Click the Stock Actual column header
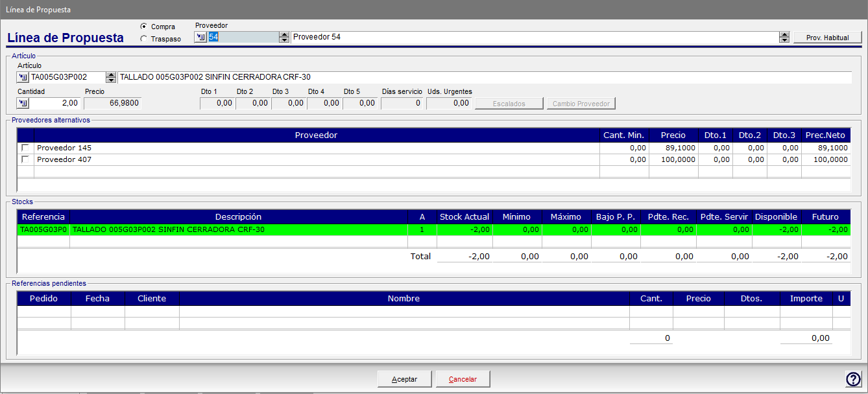Viewport: 868px width, 394px height. 464,216
